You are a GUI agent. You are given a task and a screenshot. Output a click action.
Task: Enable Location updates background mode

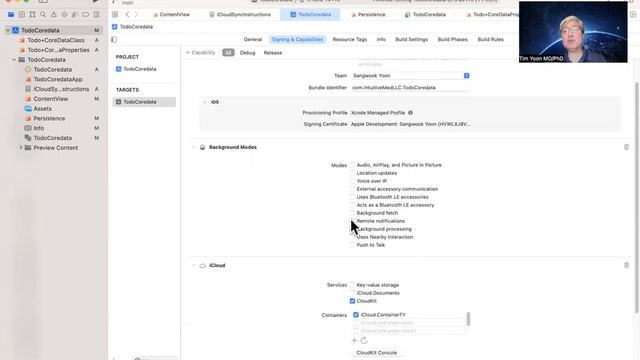click(352, 173)
